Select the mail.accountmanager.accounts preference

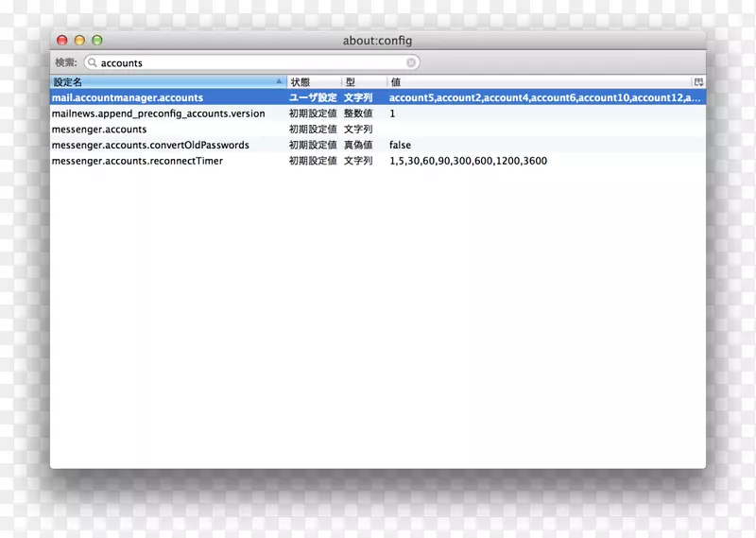128,97
